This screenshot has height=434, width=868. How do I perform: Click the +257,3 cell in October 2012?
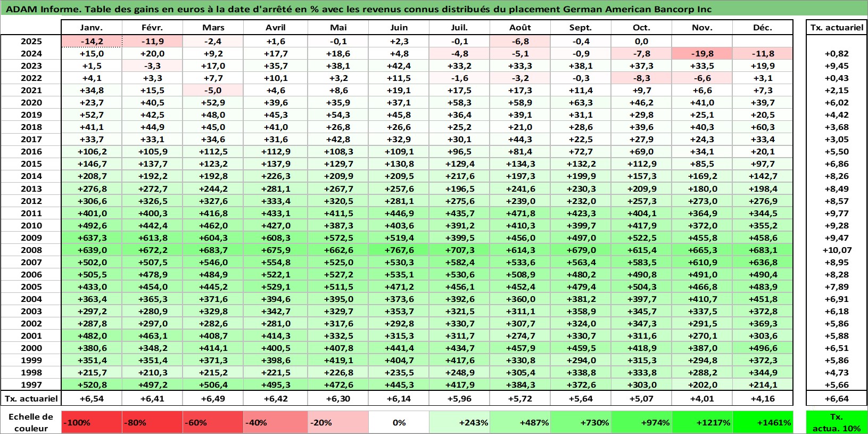(641, 201)
